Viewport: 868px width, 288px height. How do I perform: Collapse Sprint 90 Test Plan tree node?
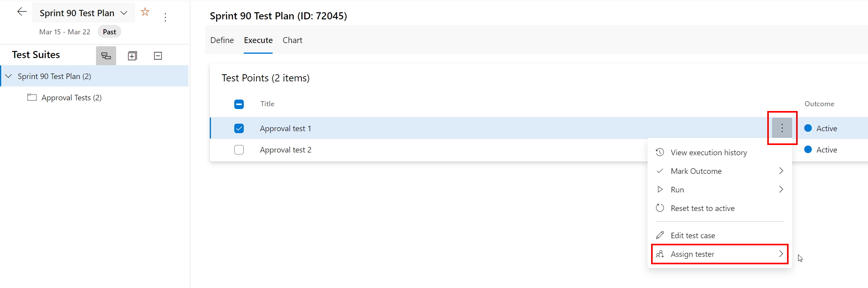click(9, 76)
